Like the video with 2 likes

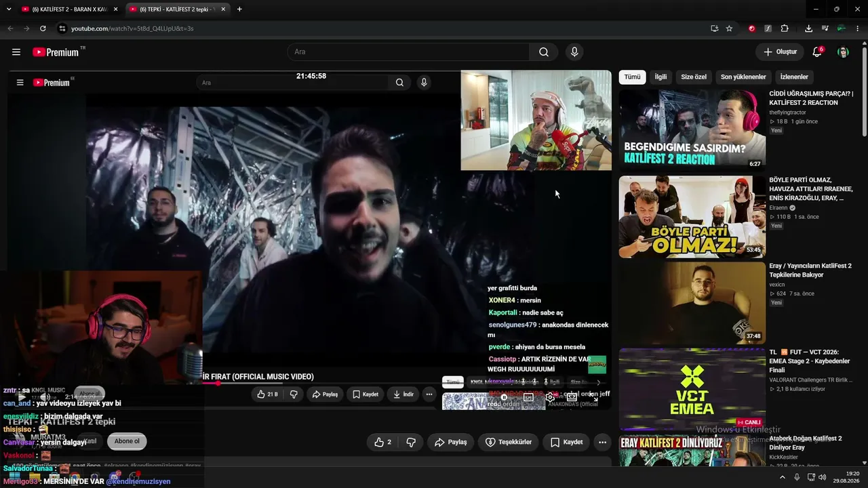point(382,442)
